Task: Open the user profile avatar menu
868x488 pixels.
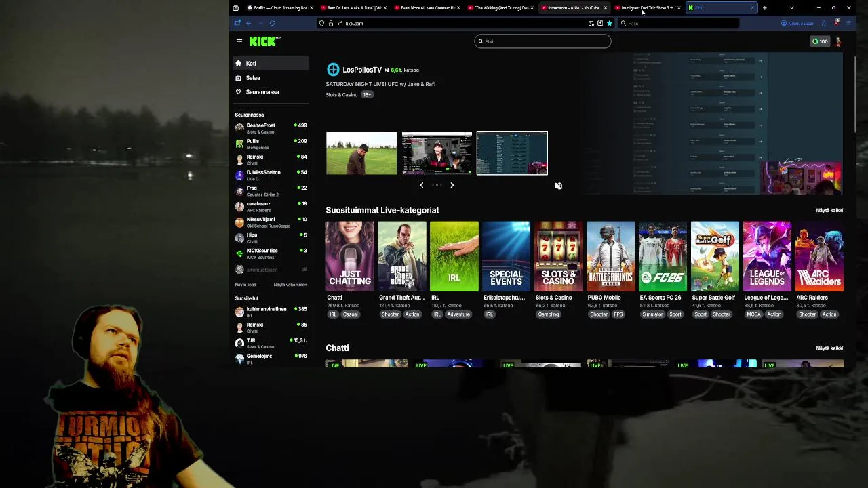Action: tap(838, 41)
